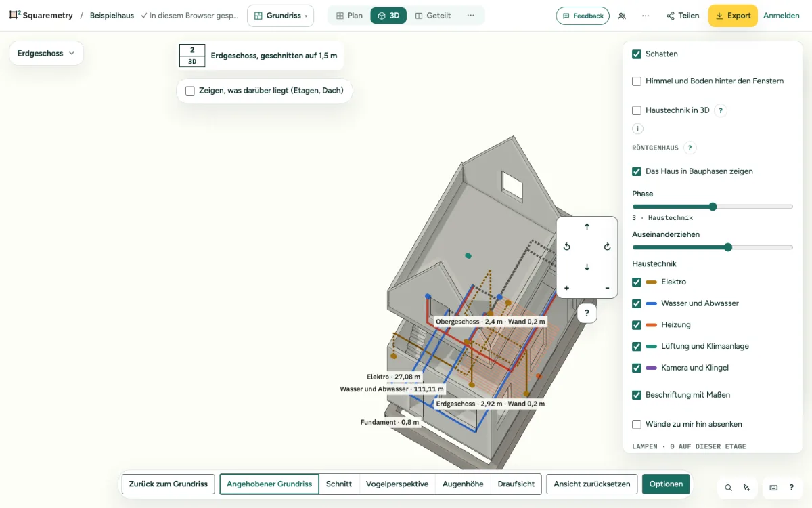Click the yellow Export button
Image resolution: width=812 pixels, height=508 pixels.
click(733, 16)
